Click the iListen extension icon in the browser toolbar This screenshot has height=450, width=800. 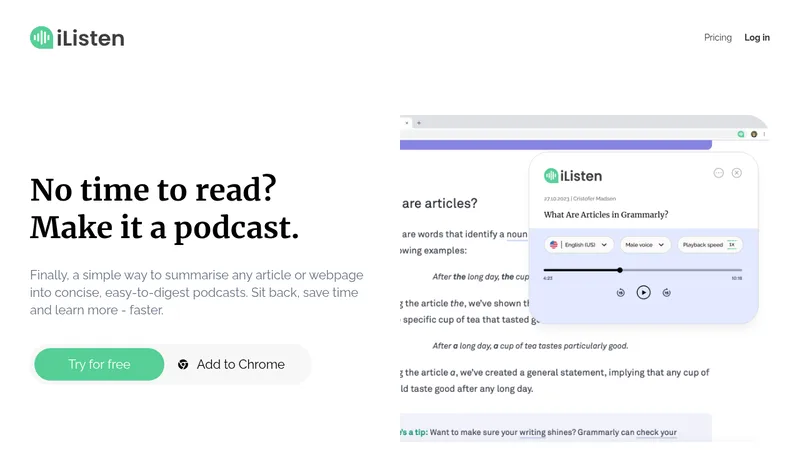pyautogui.click(x=741, y=134)
